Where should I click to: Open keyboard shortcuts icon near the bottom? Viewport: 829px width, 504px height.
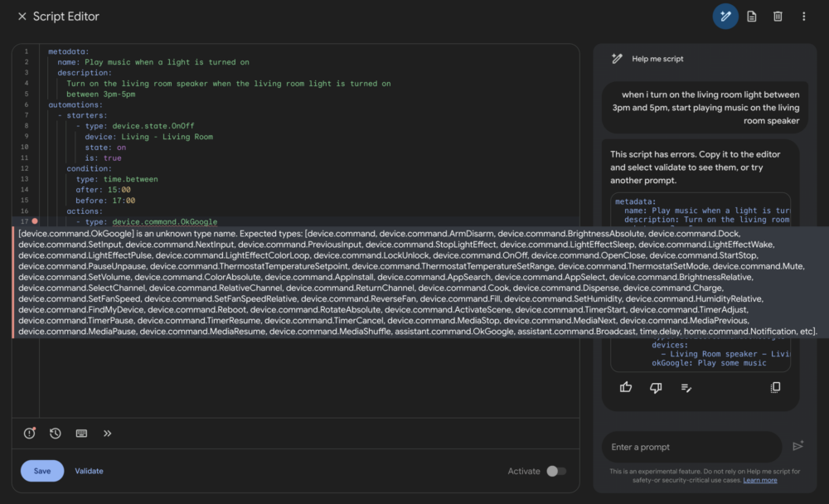(x=80, y=433)
